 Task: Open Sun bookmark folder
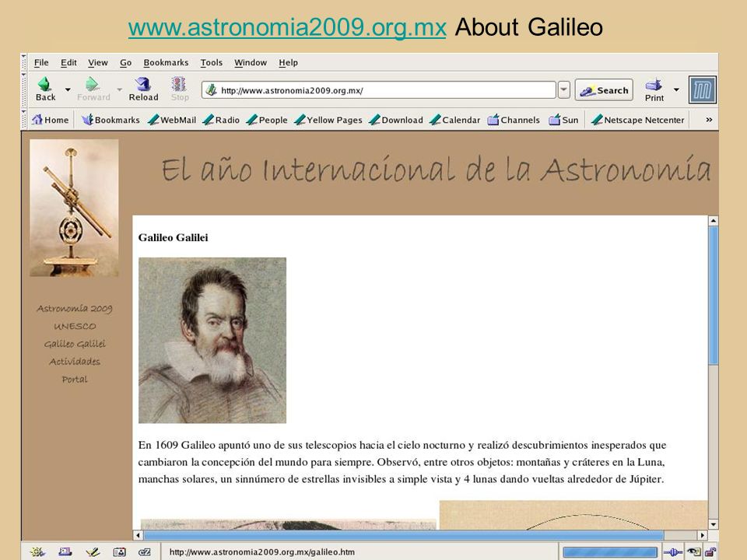[x=563, y=120]
